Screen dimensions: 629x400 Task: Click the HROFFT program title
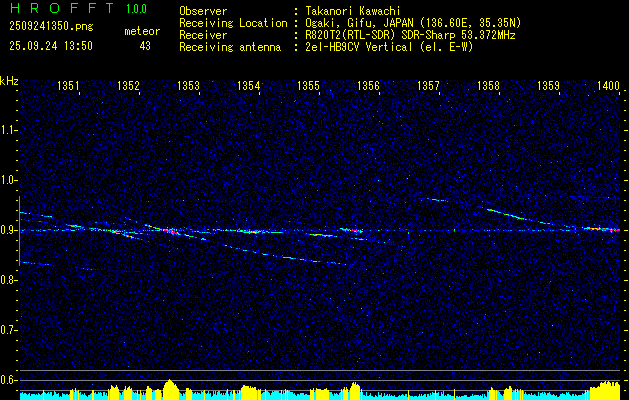[x=62, y=8]
